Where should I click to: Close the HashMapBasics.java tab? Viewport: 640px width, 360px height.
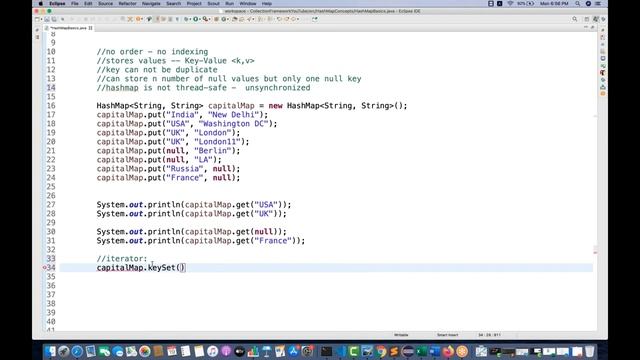point(90,28)
